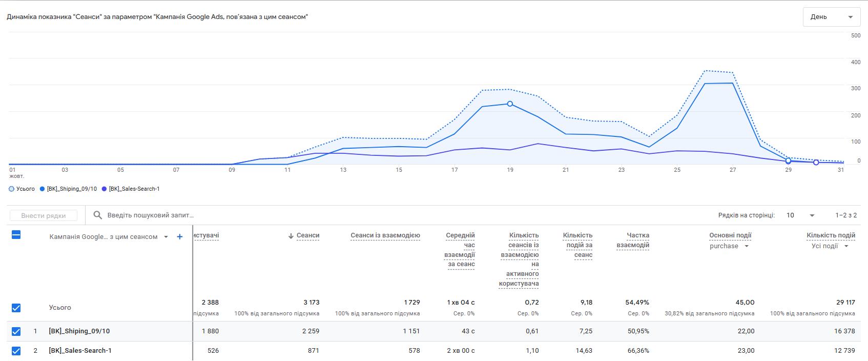Open the День granularity dropdown
The width and height of the screenshot is (868, 361).
831,17
